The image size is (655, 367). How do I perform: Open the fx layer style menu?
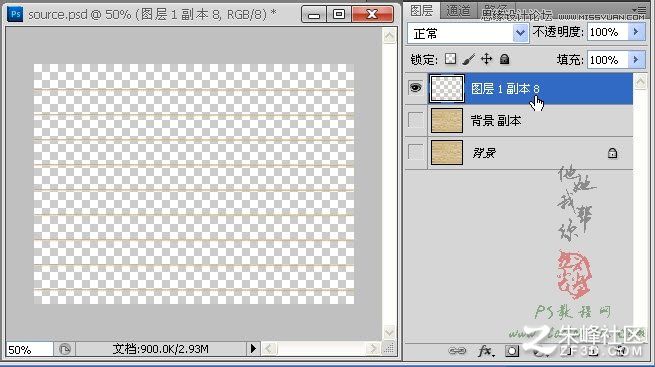485,351
